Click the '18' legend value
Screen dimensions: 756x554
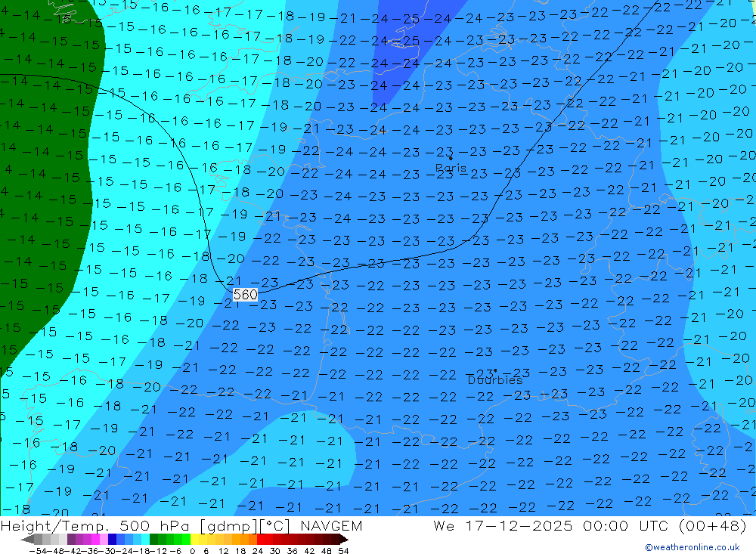tap(240, 551)
